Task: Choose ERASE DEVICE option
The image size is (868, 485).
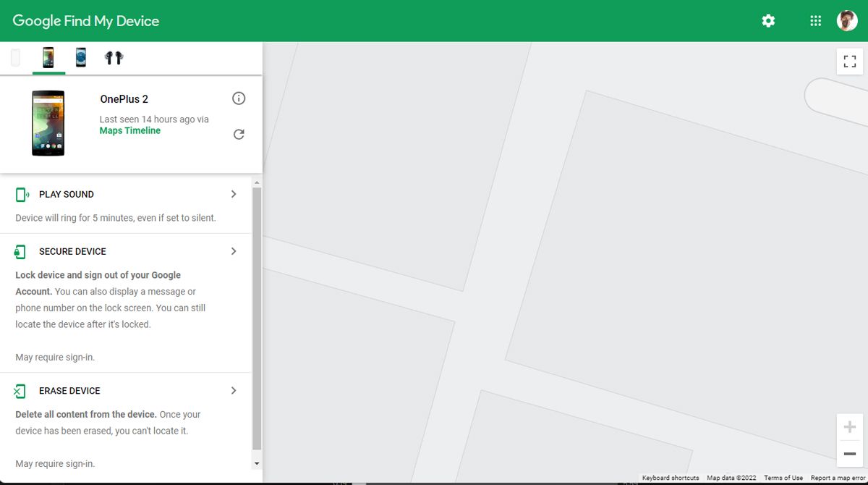Action: point(69,391)
